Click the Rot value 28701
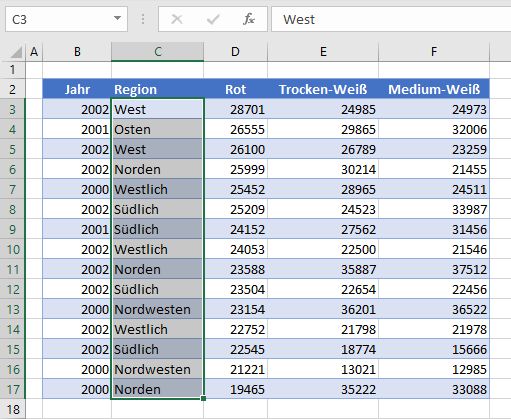 tap(236, 109)
